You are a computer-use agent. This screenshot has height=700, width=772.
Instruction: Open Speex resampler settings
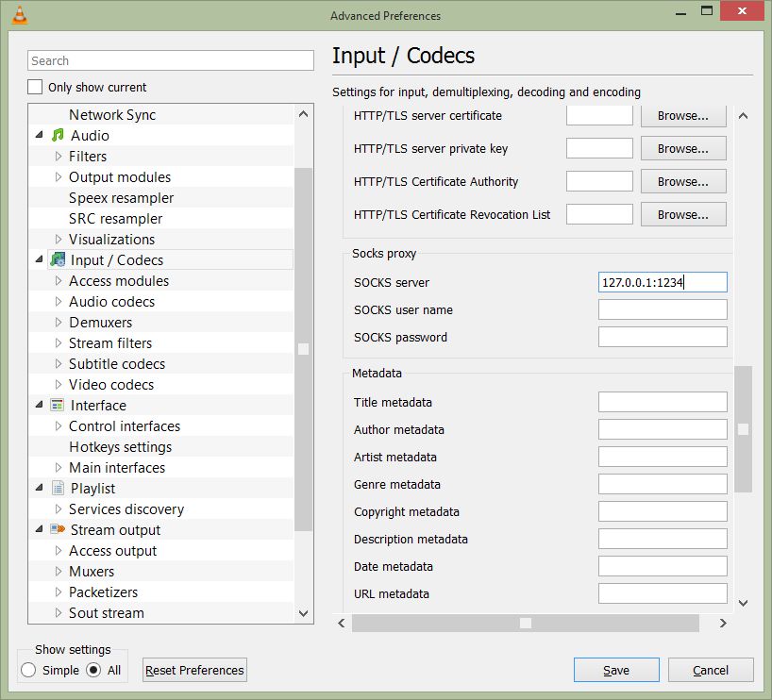121,198
